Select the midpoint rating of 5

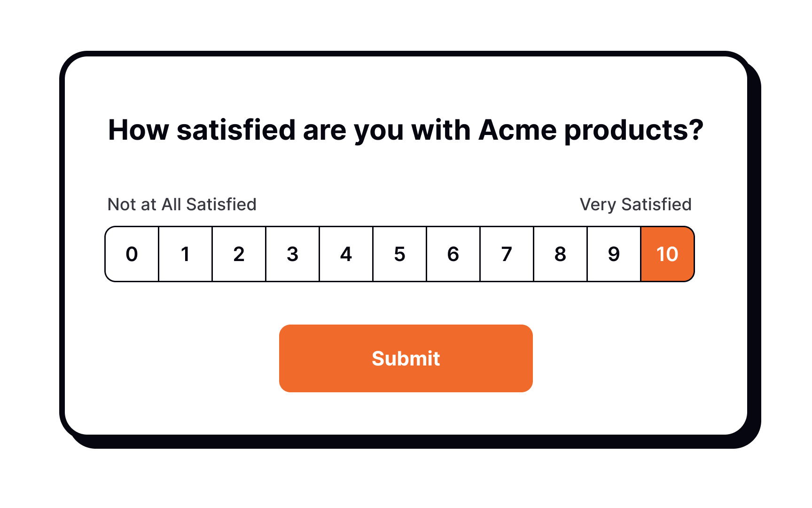(x=399, y=254)
